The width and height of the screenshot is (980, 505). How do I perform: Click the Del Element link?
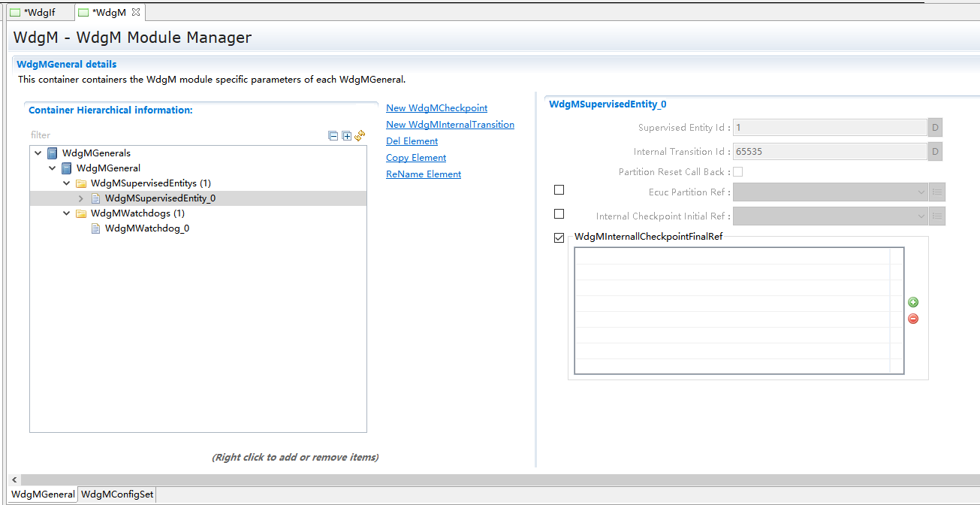pyautogui.click(x=412, y=141)
